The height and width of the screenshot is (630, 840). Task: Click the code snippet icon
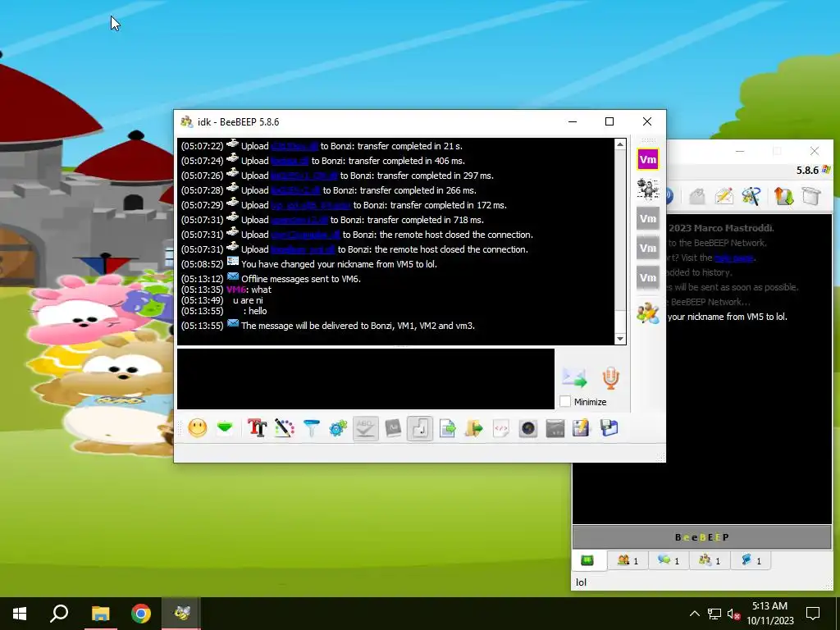click(x=501, y=428)
